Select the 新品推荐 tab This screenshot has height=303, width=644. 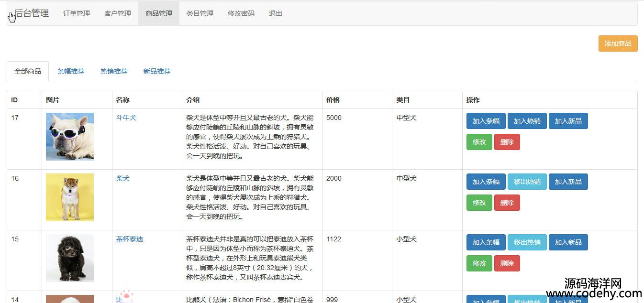point(157,71)
